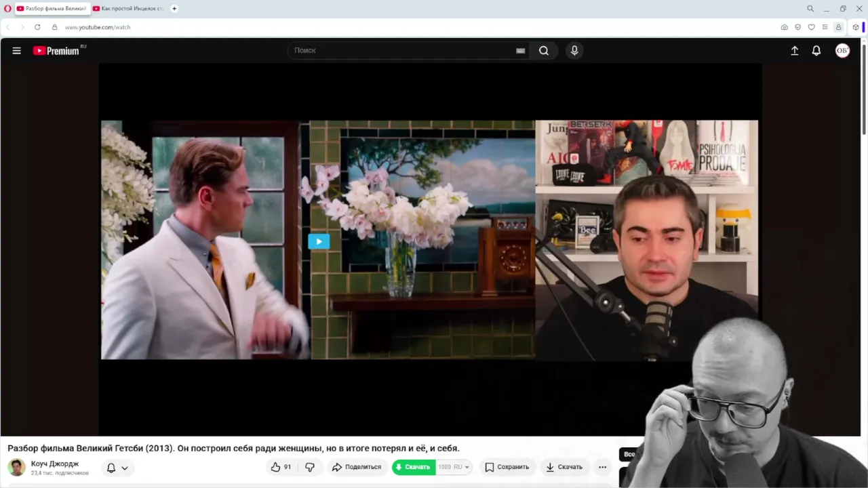Image resolution: width=868 pixels, height=488 pixels.
Task: Reload the current page
Action: pos(37,27)
